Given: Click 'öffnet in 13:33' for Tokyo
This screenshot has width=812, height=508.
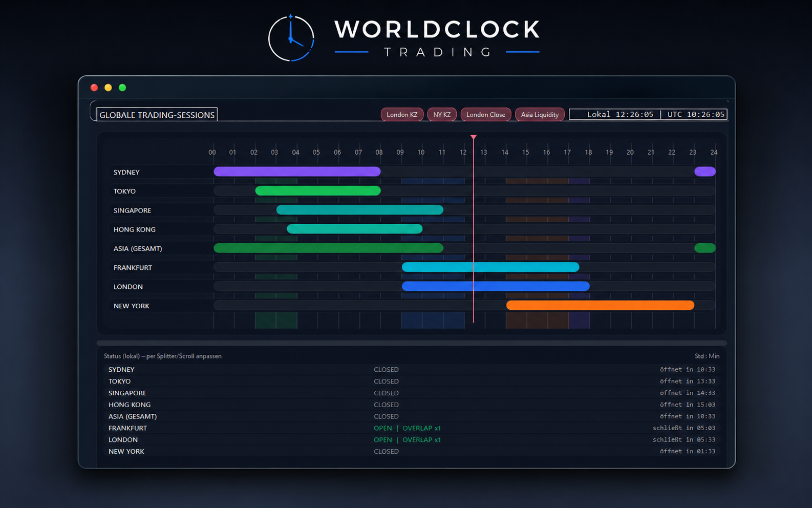Looking at the screenshot, I should (x=688, y=381).
